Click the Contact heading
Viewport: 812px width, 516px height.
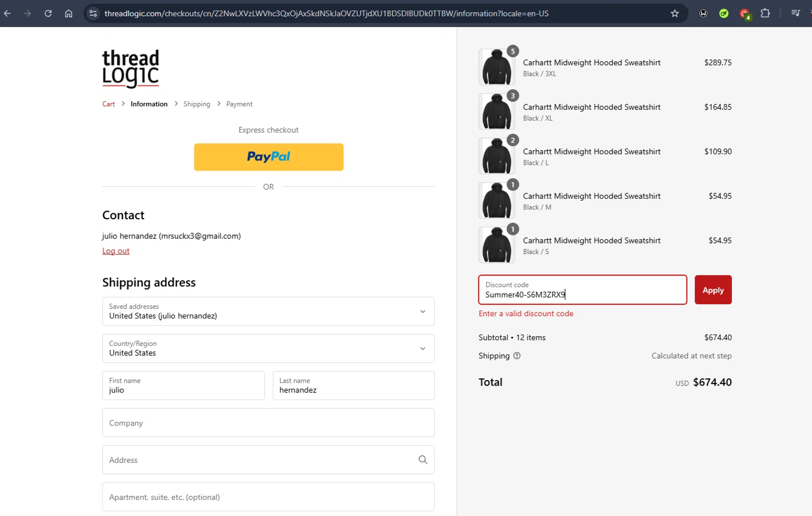123,215
